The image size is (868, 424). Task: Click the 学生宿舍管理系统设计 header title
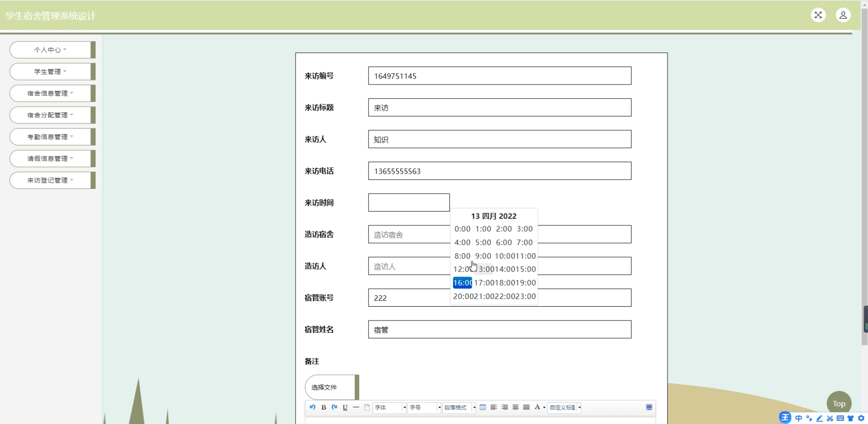click(50, 16)
